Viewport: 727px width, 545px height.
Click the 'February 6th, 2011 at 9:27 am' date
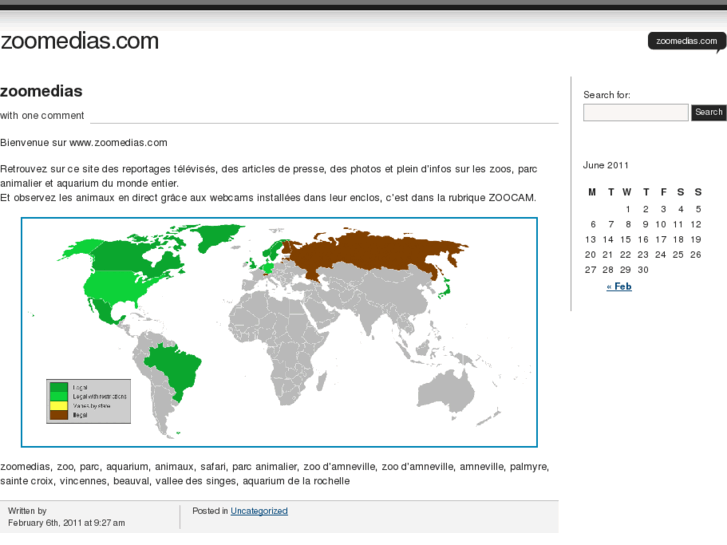tap(66, 523)
